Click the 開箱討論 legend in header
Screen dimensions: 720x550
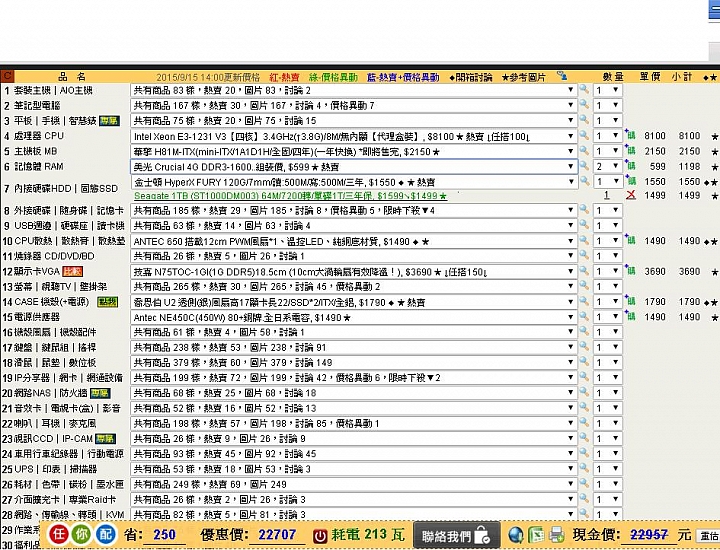pyautogui.click(x=471, y=77)
